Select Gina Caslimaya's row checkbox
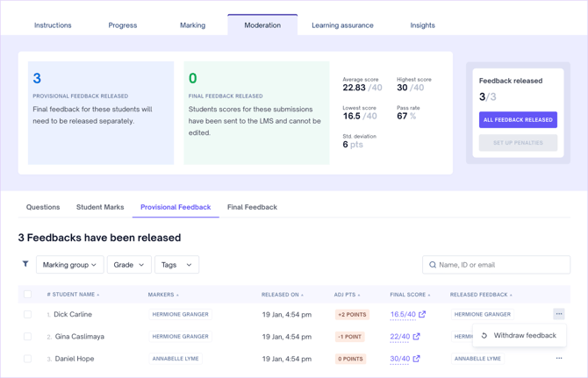 (27, 336)
